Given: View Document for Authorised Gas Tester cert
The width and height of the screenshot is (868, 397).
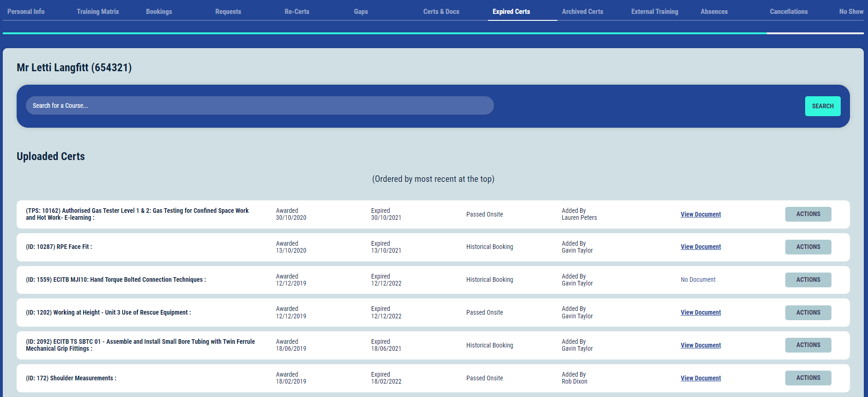Looking at the screenshot, I should click(x=700, y=214).
